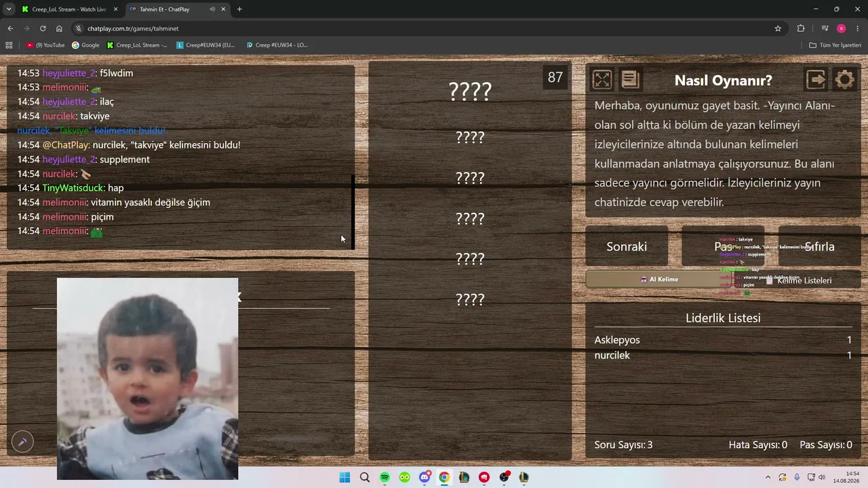
Task: Toggle fullscreen with the expand arrows icon
Action: pos(601,80)
